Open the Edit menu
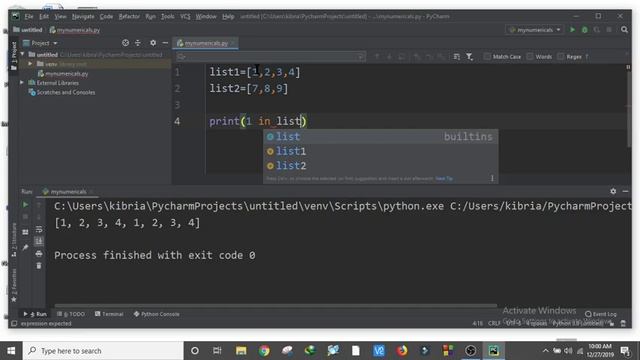 click(x=44, y=16)
